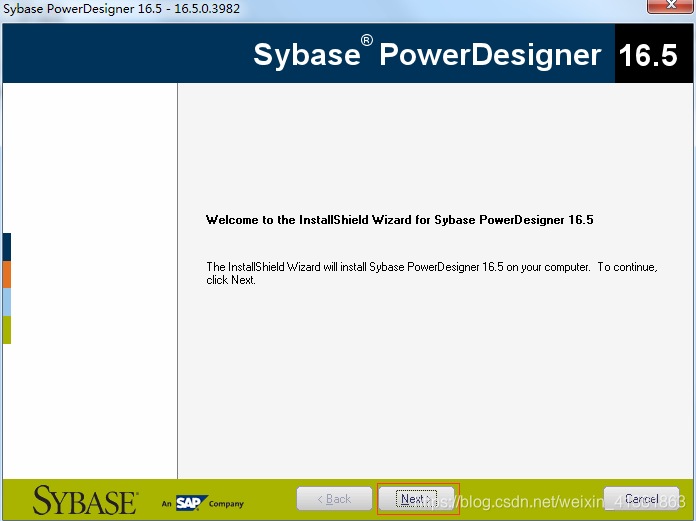Click the install description paragraph text
This screenshot has height=521, width=696.
[x=431, y=273]
